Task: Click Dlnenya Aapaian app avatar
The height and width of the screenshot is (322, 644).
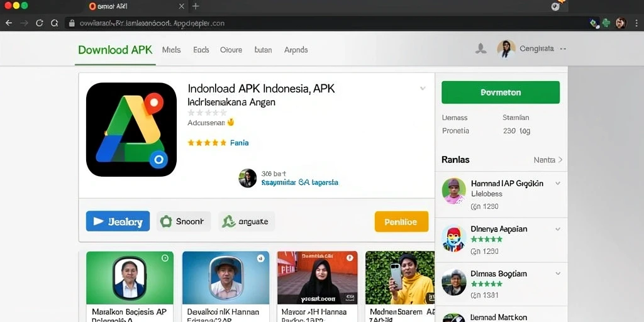Action: pyautogui.click(x=454, y=238)
